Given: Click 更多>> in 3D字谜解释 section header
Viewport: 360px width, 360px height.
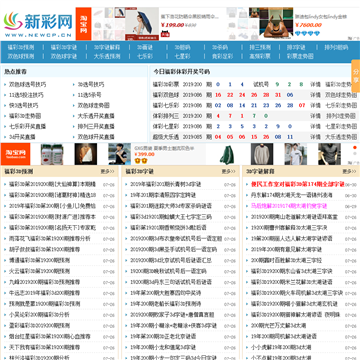Looking at the screenshot, I should click(x=349, y=171).
